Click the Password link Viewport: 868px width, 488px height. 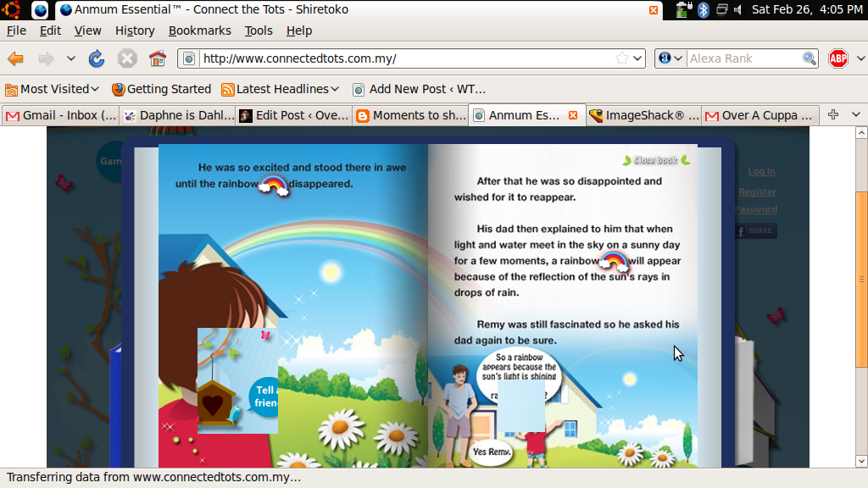[x=755, y=210]
